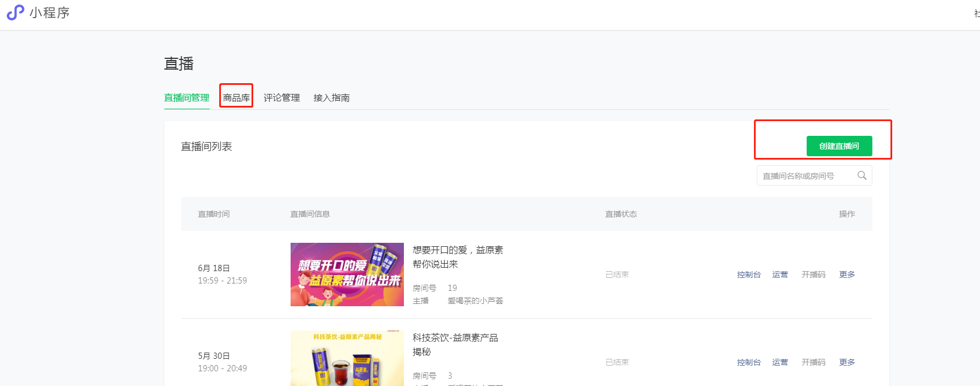Click the 5月 30日 date text
This screenshot has height=386, width=980.
click(214, 356)
